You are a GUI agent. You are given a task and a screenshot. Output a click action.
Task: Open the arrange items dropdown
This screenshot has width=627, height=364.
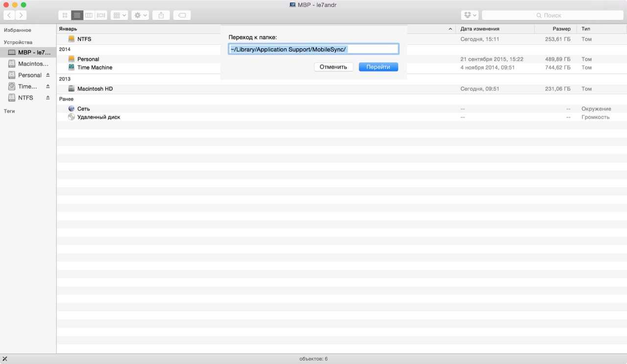point(120,15)
